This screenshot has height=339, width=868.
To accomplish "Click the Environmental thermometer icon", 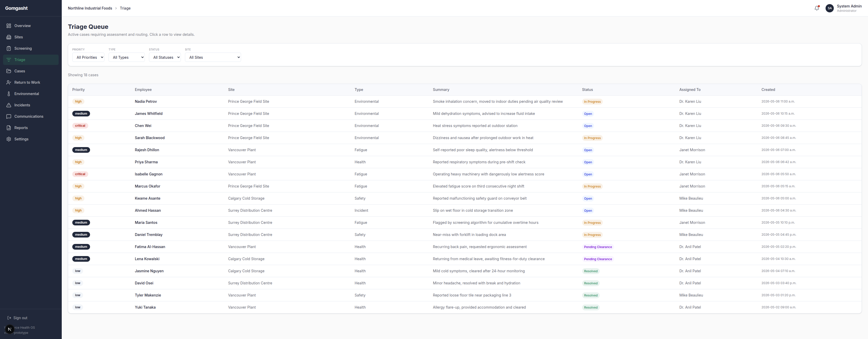I will click(x=9, y=94).
